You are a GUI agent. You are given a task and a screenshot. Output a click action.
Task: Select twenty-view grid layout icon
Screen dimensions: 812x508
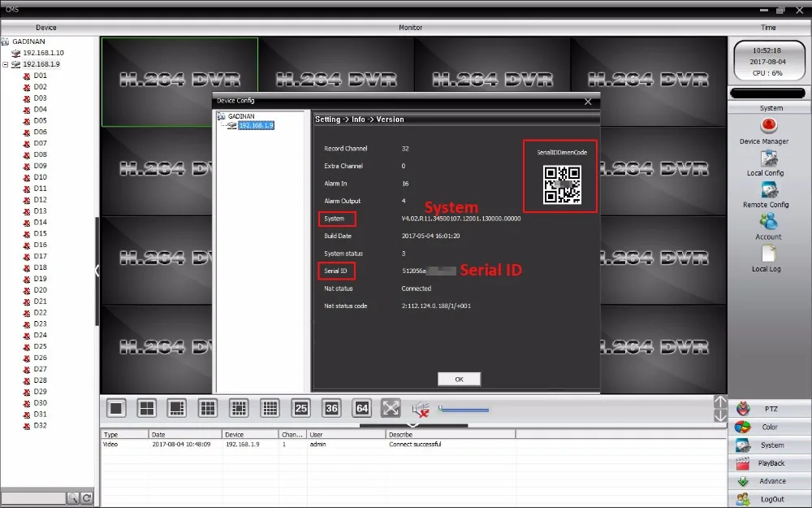pos(270,409)
